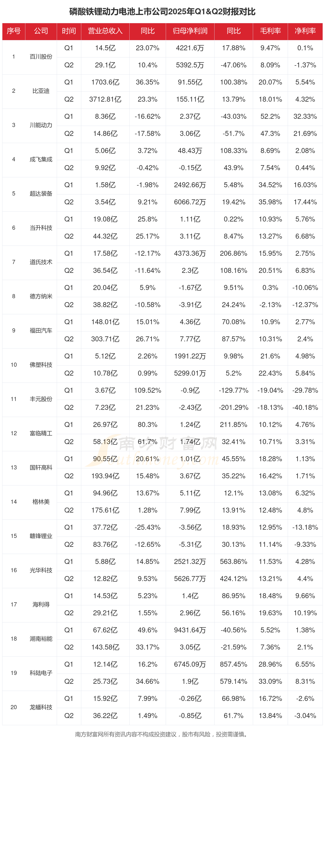The image size is (325, 868).
Task: Click company name 龙蟠科技
Action: click(x=41, y=707)
